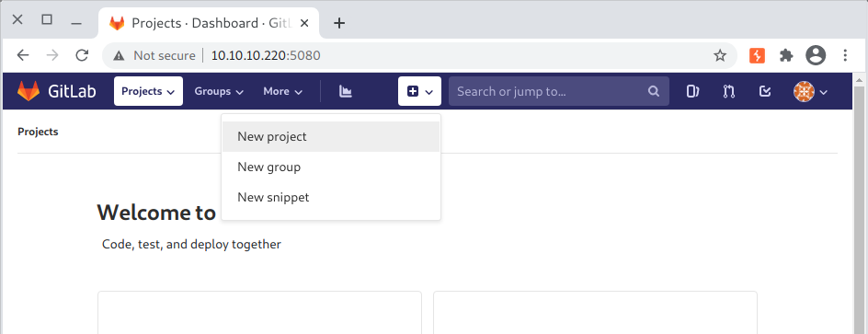Open the Merge requests icon

tap(728, 91)
